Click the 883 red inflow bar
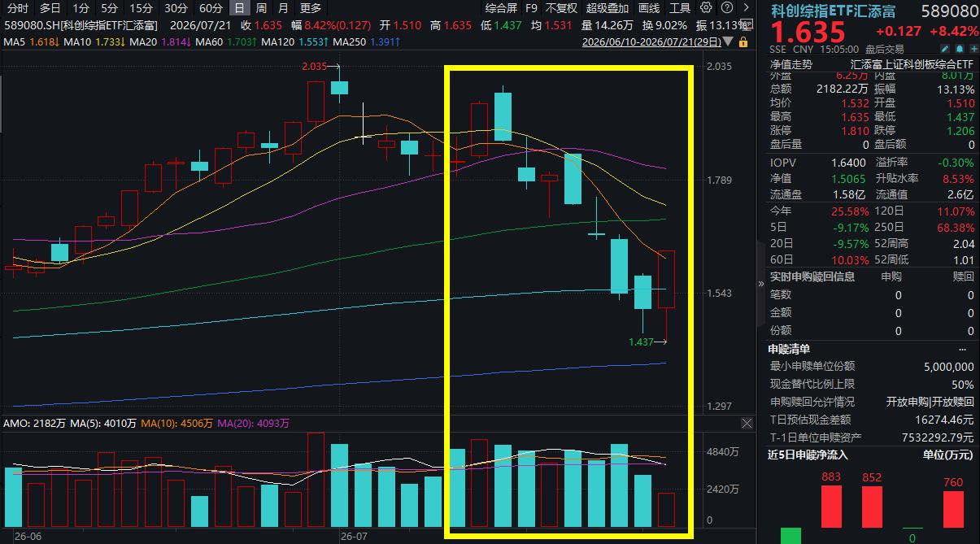 [x=831, y=507]
